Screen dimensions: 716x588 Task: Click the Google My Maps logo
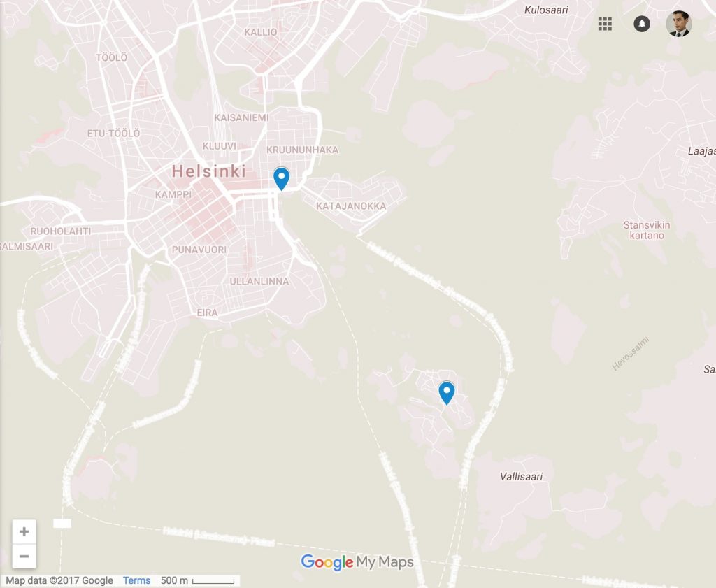tap(357, 562)
